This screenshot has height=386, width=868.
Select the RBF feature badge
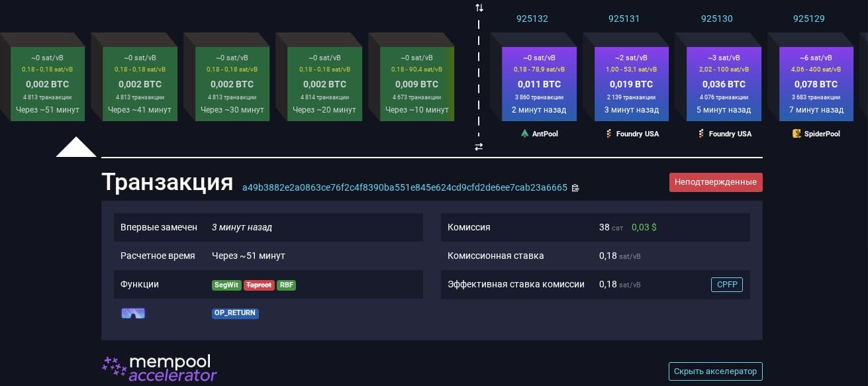coord(286,285)
